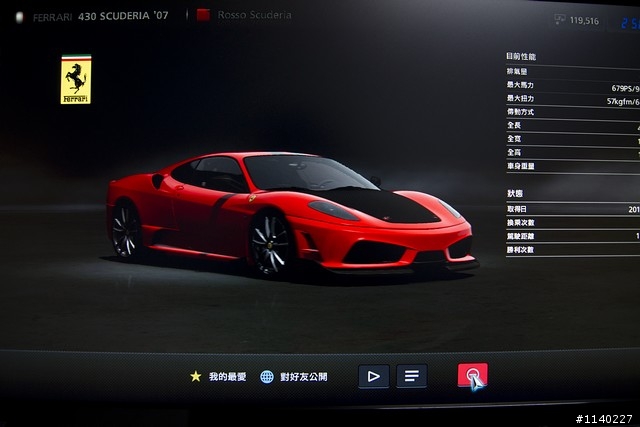Click the red car-change button in bottom bar
This screenshot has height=427, width=640.
(473, 374)
